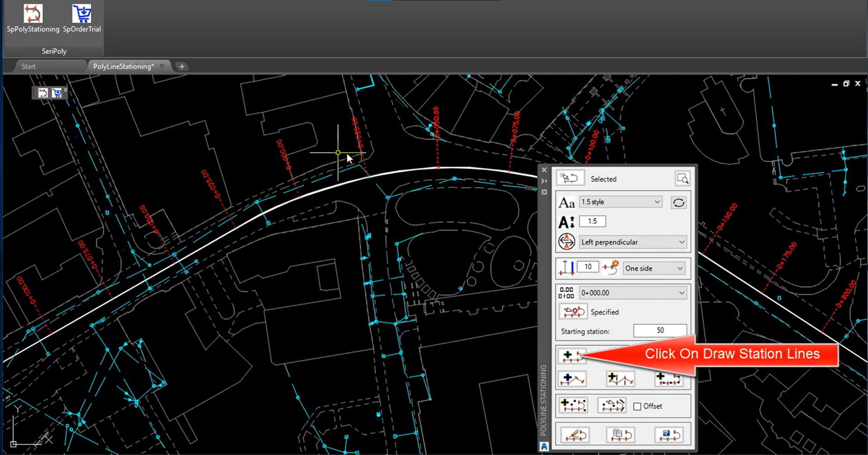Image resolution: width=868 pixels, height=455 pixels.
Task: Click the text height 1.5 field
Action: click(x=592, y=221)
